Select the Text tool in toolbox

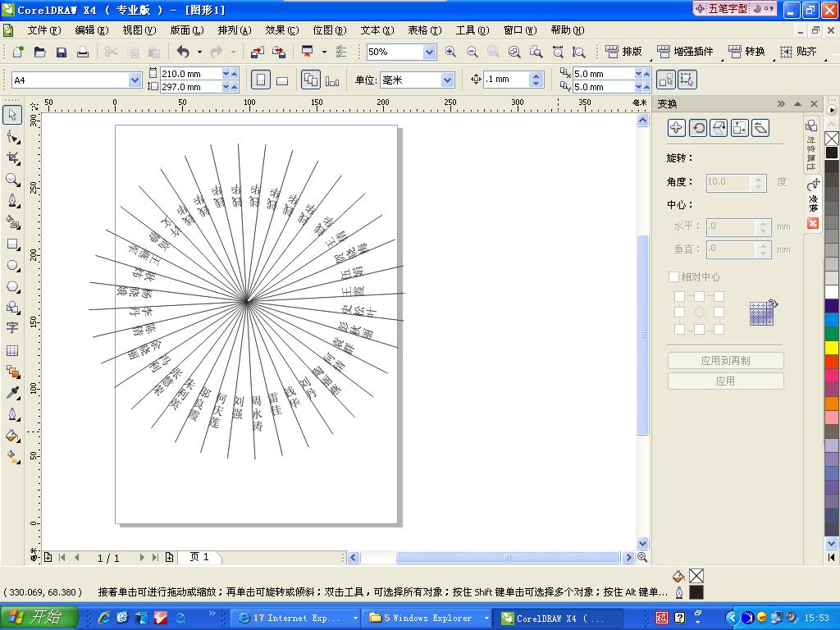(x=12, y=328)
